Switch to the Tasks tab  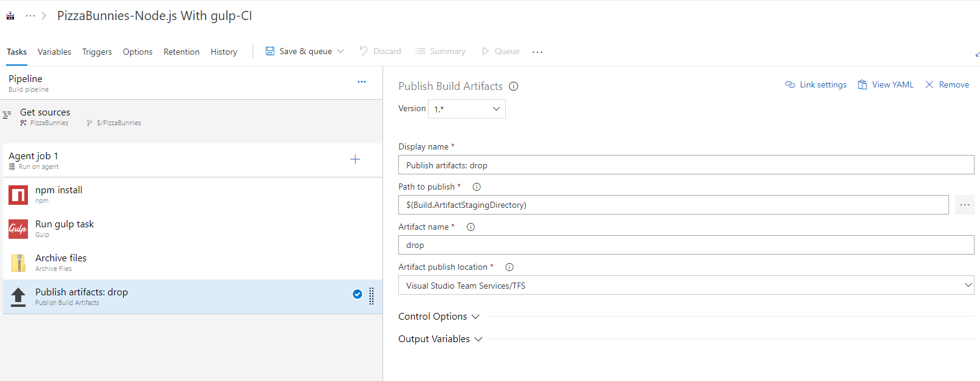coord(16,52)
